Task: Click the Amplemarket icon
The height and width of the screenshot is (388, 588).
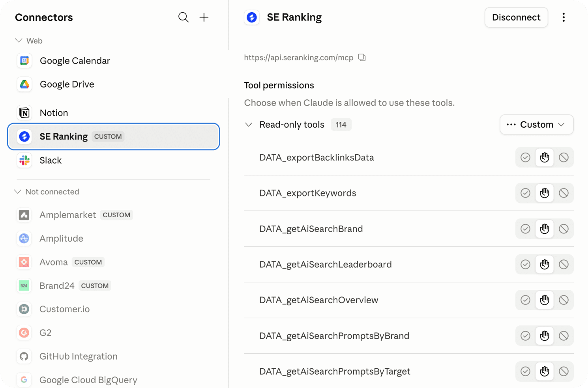Action: 24,215
